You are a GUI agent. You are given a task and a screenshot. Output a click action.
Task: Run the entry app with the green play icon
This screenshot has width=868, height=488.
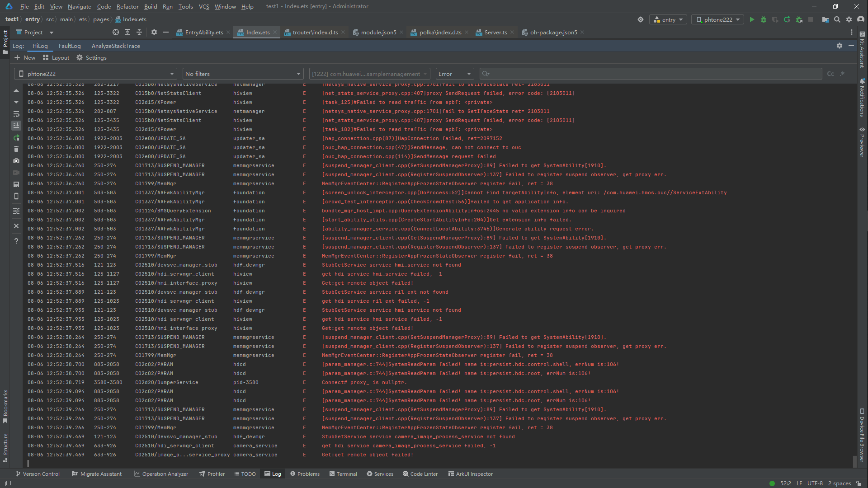(x=752, y=19)
